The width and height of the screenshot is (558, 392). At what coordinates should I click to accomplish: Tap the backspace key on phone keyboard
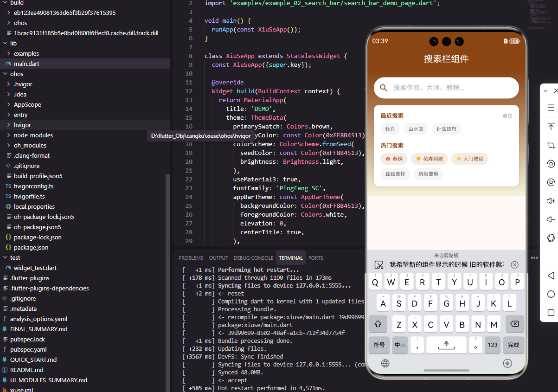coord(514,324)
